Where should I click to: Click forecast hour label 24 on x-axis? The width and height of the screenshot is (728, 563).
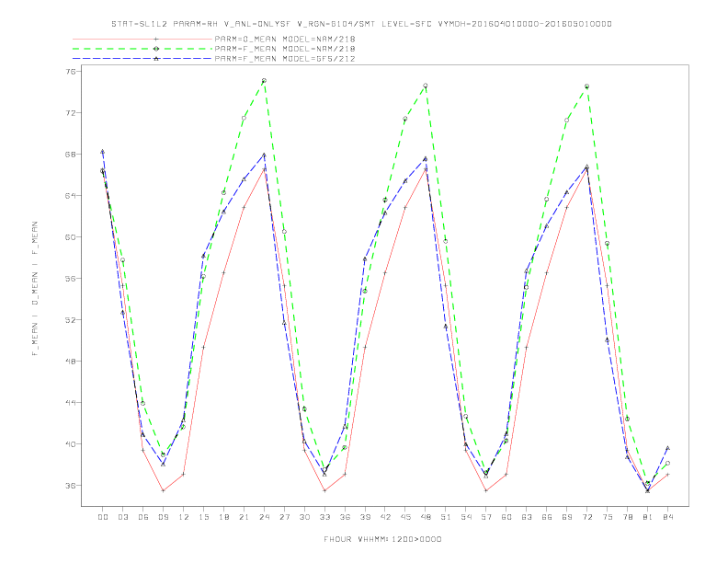264,517
